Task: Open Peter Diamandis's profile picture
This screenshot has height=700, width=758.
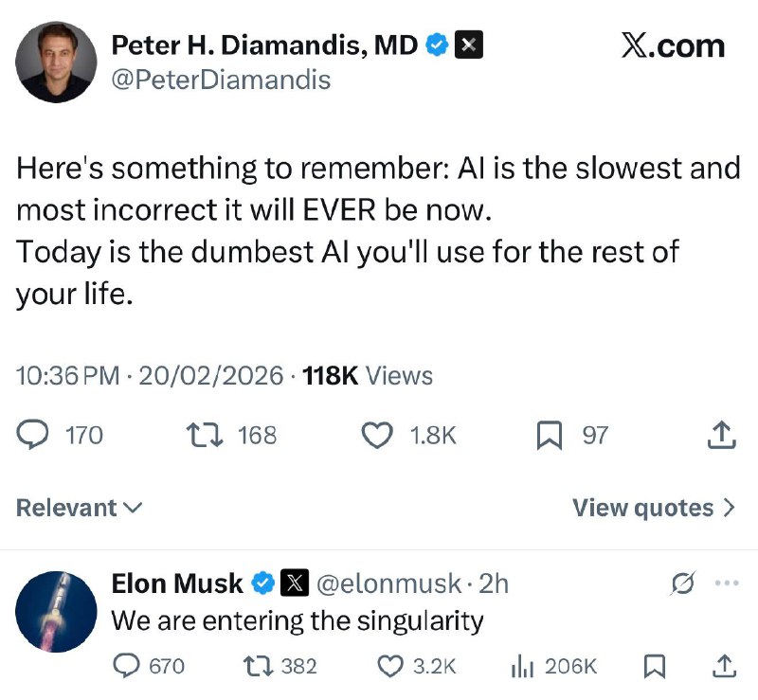Action: 57,63
